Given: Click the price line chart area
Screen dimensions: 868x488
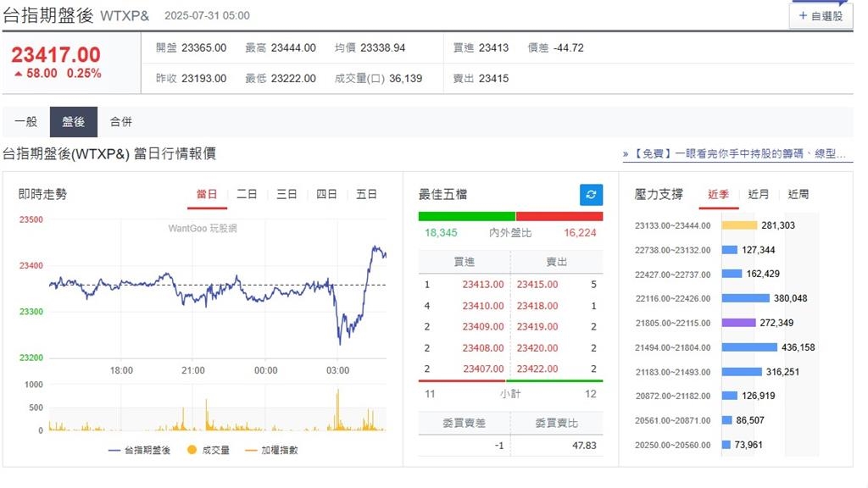Looking at the screenshot, I should click(x=218, y=289).
